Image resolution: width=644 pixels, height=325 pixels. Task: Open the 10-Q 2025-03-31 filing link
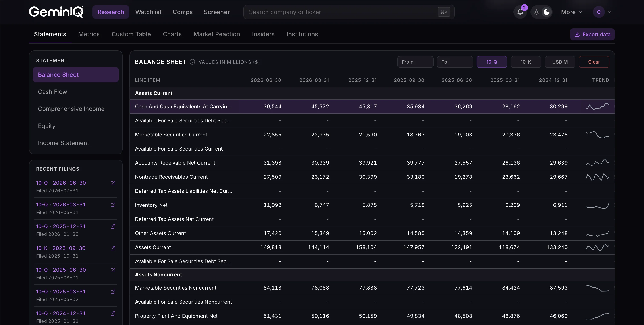[61, 292]
